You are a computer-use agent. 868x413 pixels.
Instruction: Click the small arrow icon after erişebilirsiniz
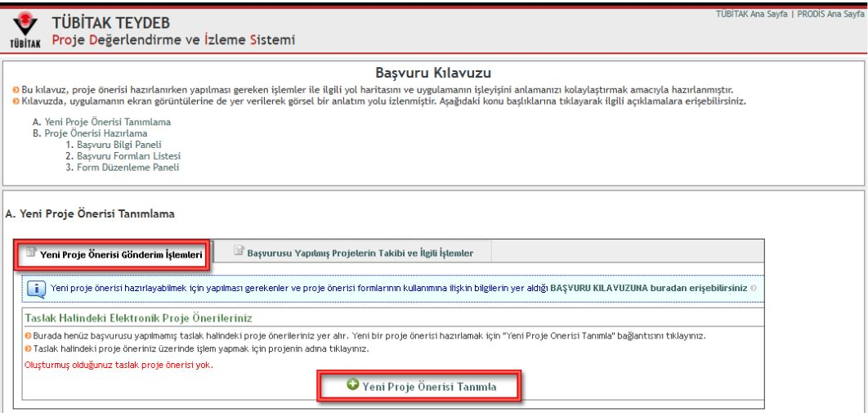tap(754, 289)
